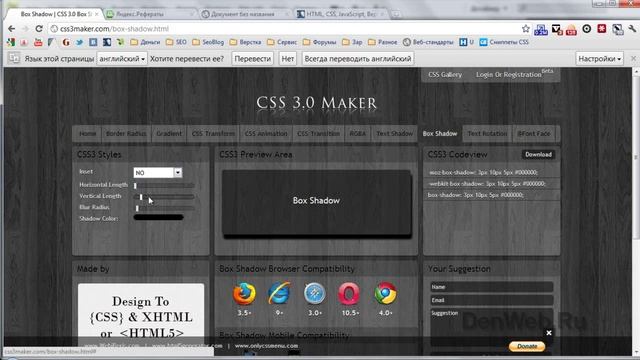Open the CSS Transition page
This screenshot has height=360, width=640.
[x=318, y=133]
